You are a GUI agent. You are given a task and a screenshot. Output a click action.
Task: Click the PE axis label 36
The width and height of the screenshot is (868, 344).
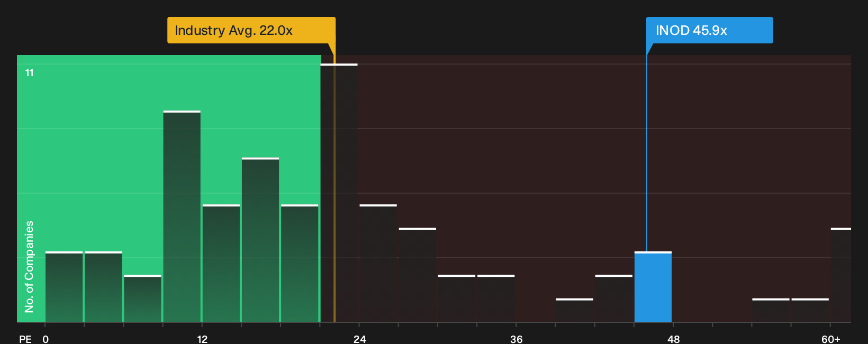click(517, 339)
